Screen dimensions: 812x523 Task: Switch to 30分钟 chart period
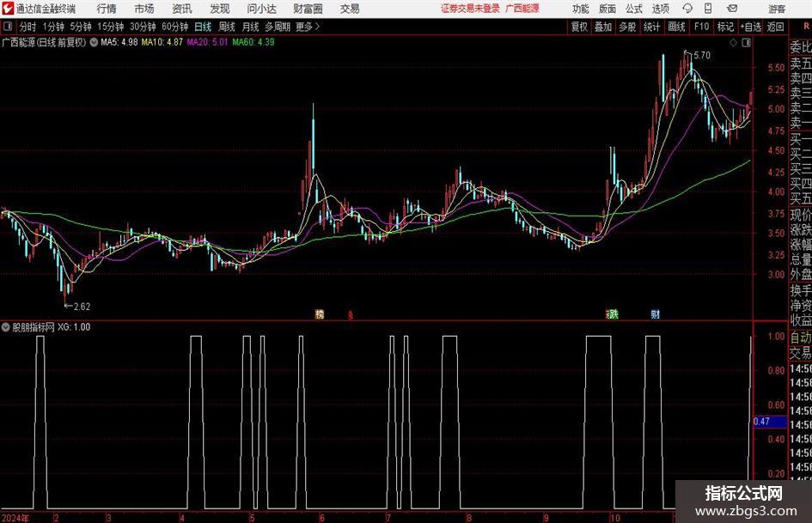(x=143, y=27)
